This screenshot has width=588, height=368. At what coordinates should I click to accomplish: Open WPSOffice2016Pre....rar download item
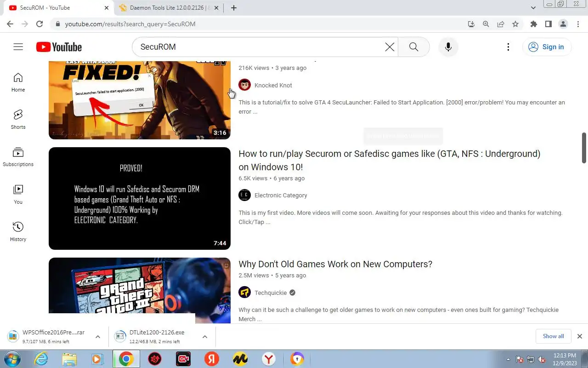54,337
